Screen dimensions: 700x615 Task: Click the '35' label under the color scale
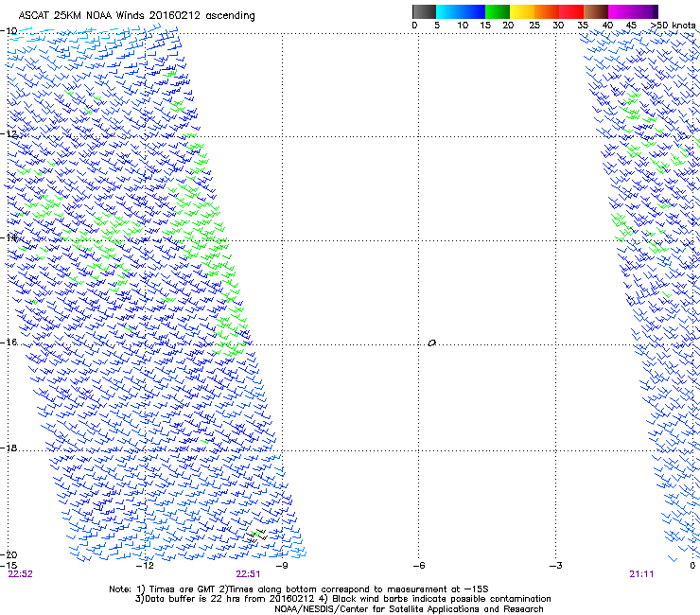583,26
